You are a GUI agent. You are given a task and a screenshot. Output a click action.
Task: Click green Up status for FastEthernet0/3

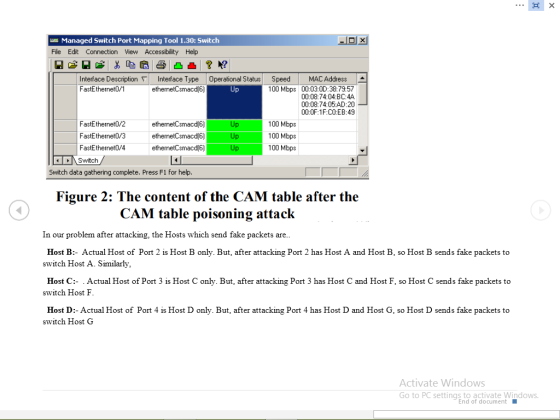(x=234, y=137)
